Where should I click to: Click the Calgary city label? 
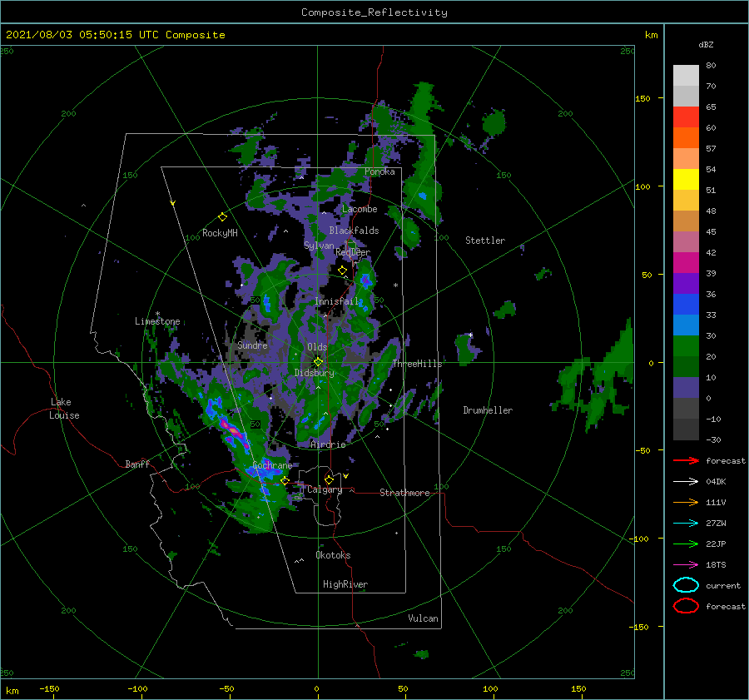pos(325,489)
